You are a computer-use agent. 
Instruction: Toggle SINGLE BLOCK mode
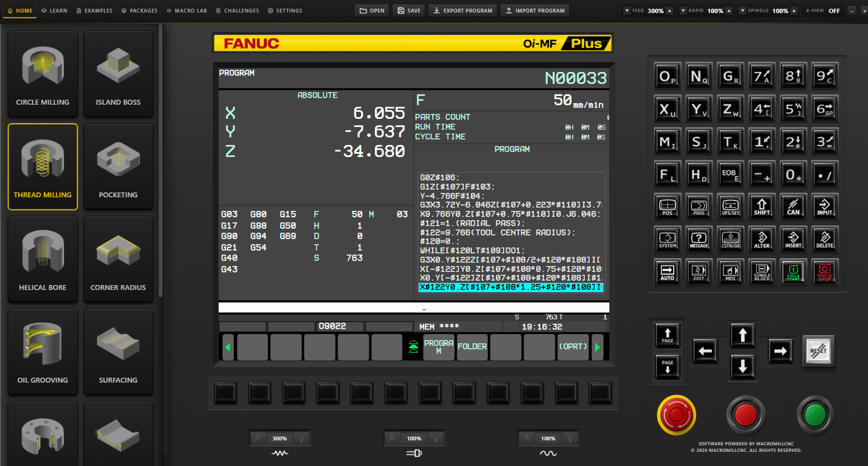[x=762, y=272]
